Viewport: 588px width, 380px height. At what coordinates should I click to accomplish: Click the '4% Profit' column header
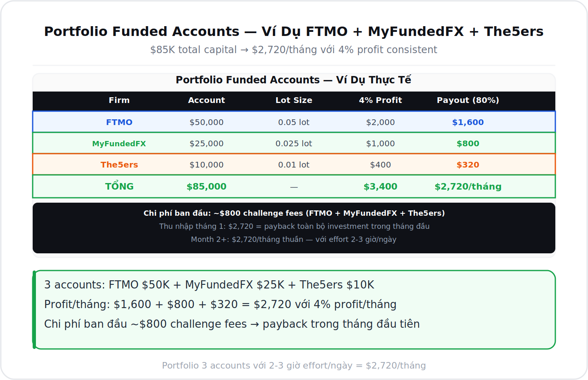click(x=381, y=100)
